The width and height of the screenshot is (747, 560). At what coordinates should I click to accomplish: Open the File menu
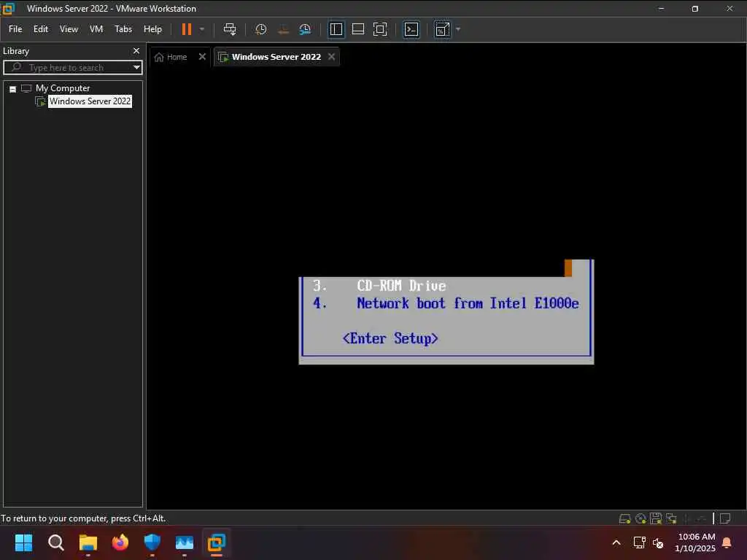(15, 29)
